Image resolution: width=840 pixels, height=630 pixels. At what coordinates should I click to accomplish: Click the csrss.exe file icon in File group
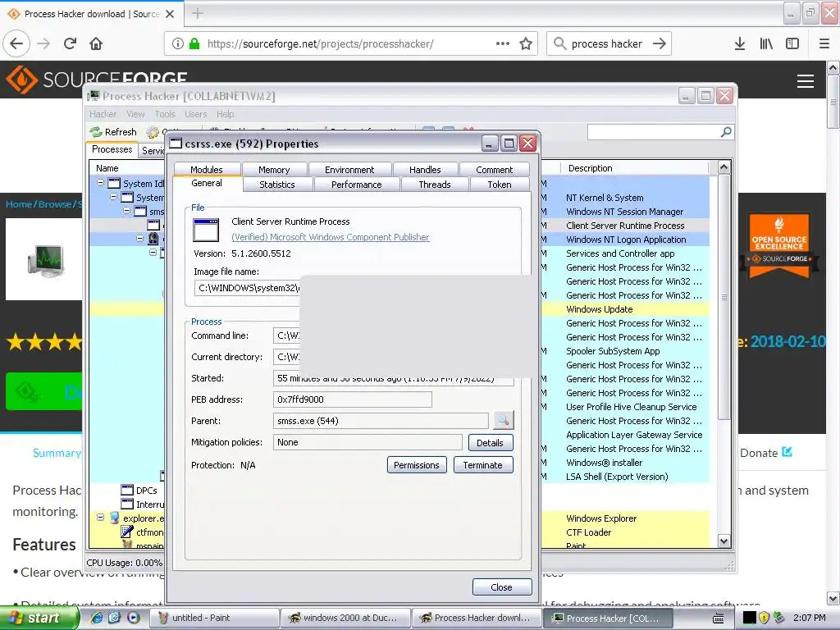click(206, 231)
